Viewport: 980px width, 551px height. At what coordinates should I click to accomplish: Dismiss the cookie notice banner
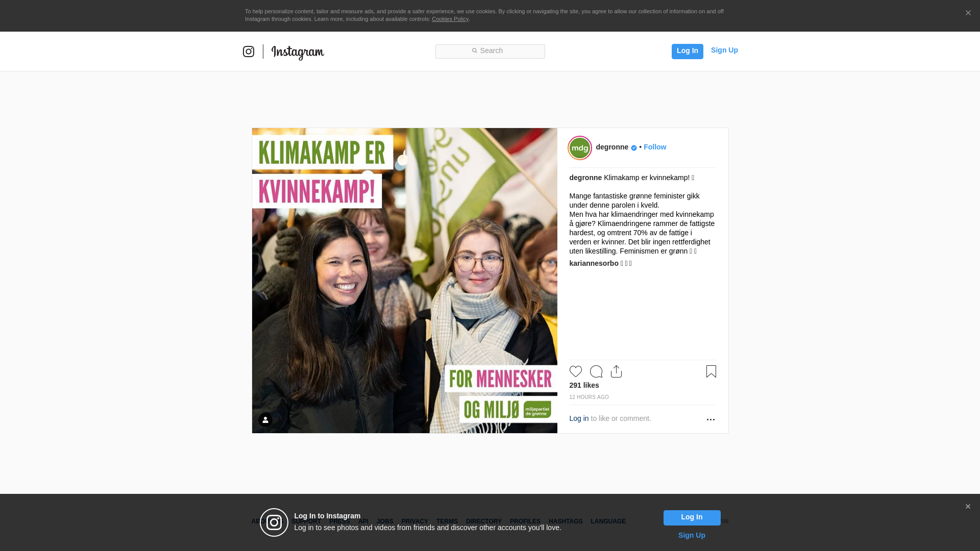tap(968, 13)
